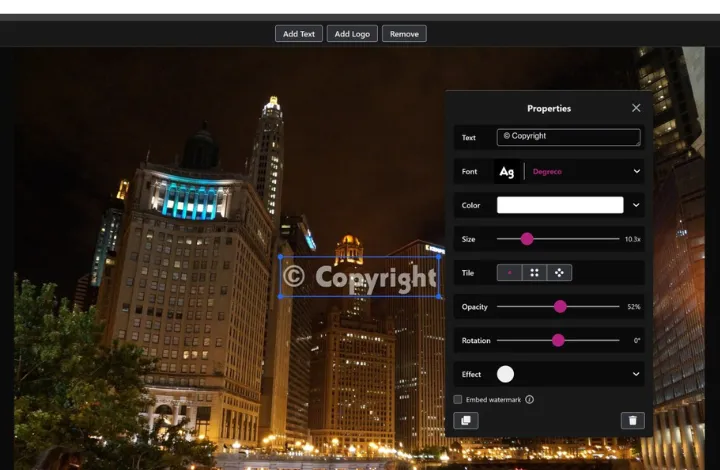Click the Add Logo button
Screen dimensions: 720x470
[x=352, y=34]
